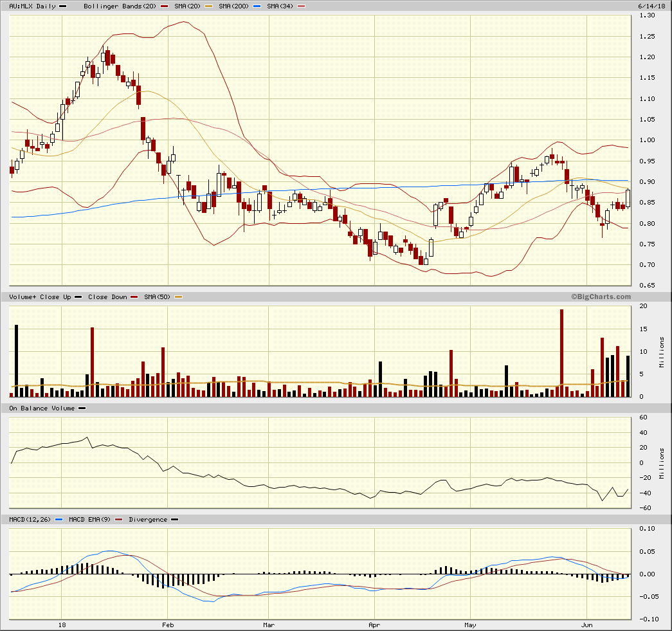Click the 1.20 price axis label
Screen dimensions: 672x631
647,57
